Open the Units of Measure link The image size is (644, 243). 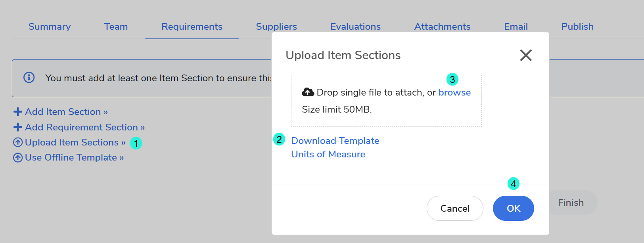[328, 154]
